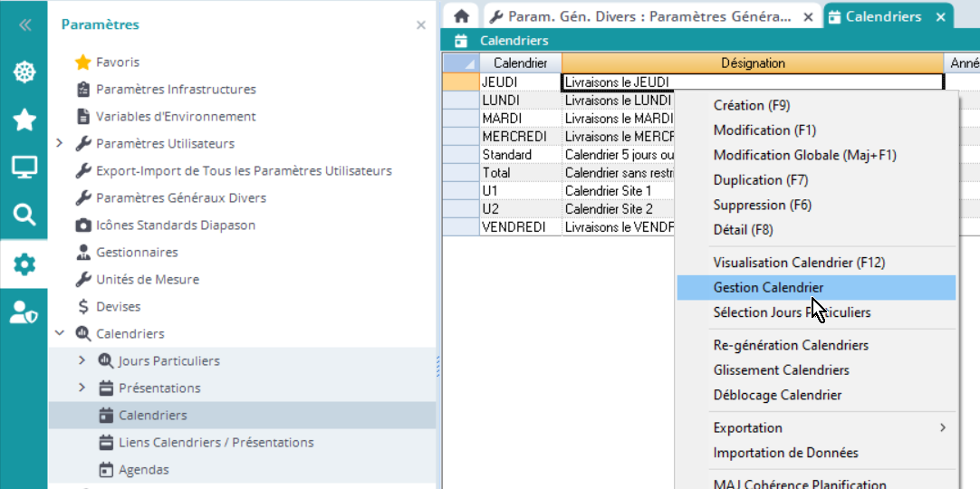The width and height of the screenshot is (980, 489).
Task: Open Unités de Mesure in tree
Action: coord(148,280)
